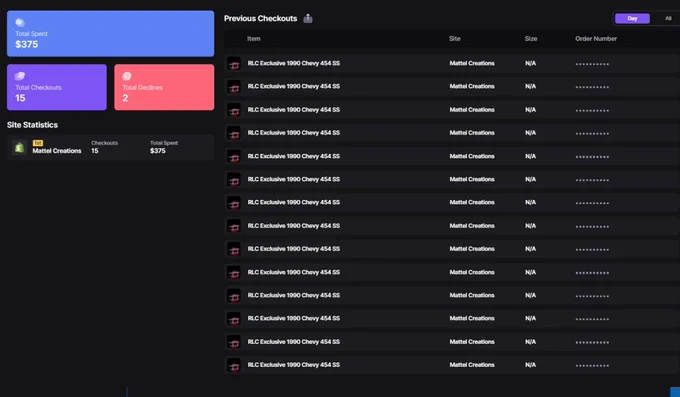
Task: Click the N/A size cell in bottommost row
Action: (x=530, y=365)
